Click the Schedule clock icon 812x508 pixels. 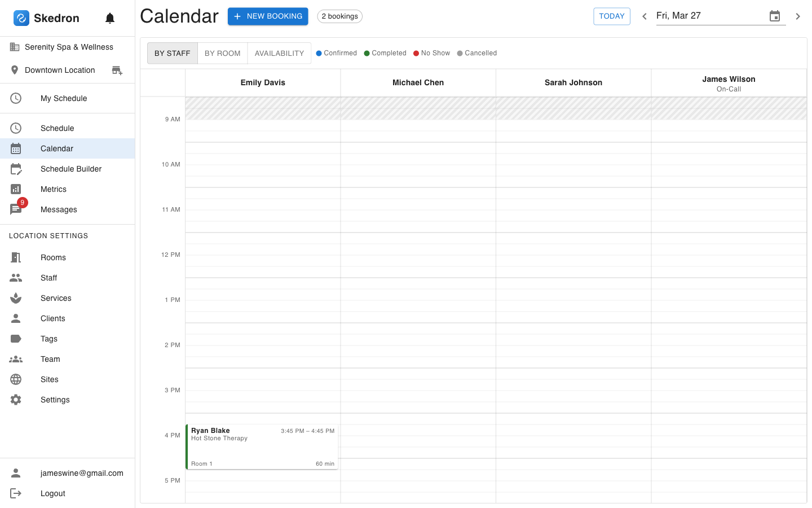[16, 128]
